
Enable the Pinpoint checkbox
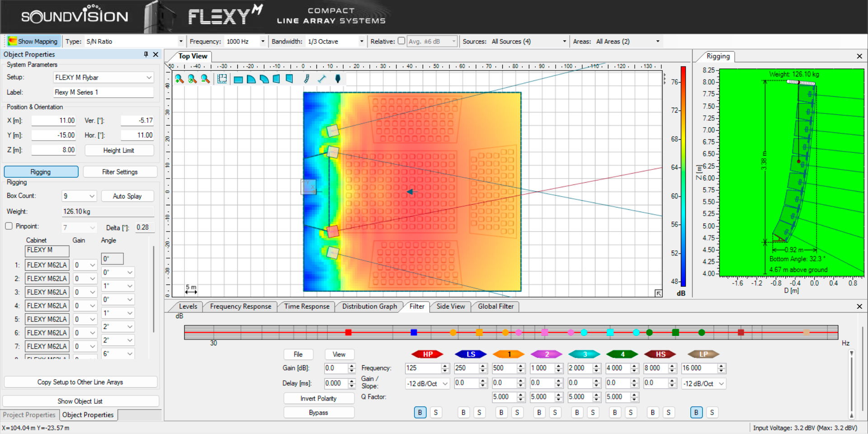[x=9, y=226]
